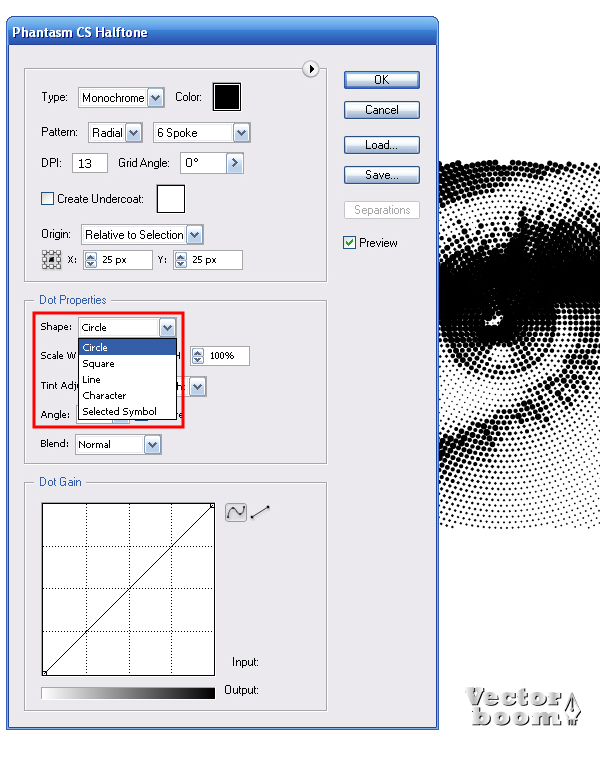
Task: Open the panel flyout menu arrow
Action: pyautogui.click(x=310, y=69)
